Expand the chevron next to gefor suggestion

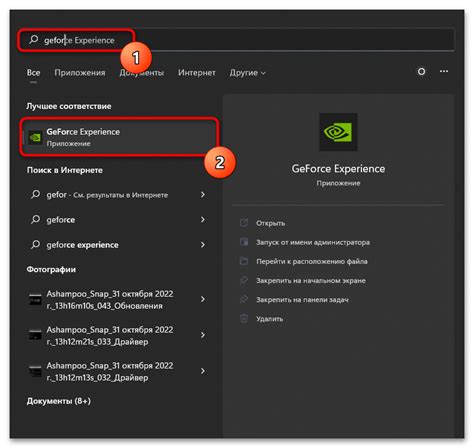click(x=203, y=194)
